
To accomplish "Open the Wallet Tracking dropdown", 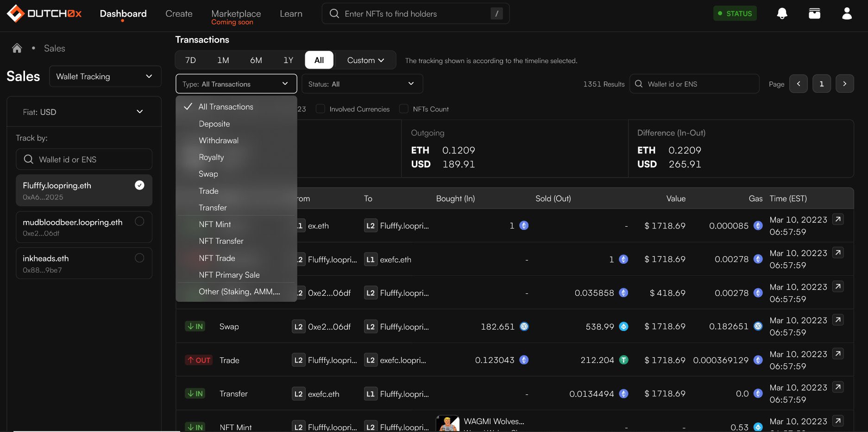I will pos(105,76).
